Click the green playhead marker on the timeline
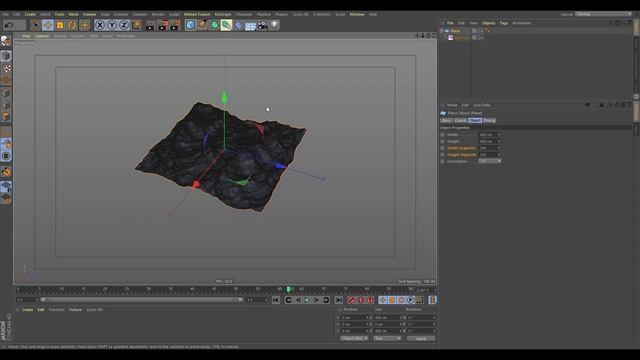Image resolution: width=640 pixels, height=360 pixels. [289, 289]
